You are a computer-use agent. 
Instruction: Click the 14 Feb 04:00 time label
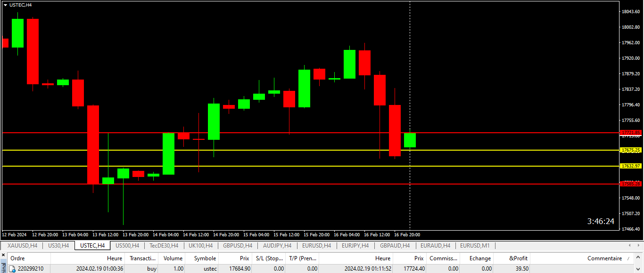[x=166, y=234]
